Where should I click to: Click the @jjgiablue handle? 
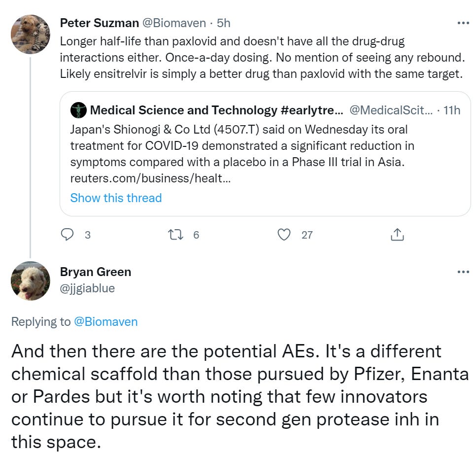coord(87,288)
